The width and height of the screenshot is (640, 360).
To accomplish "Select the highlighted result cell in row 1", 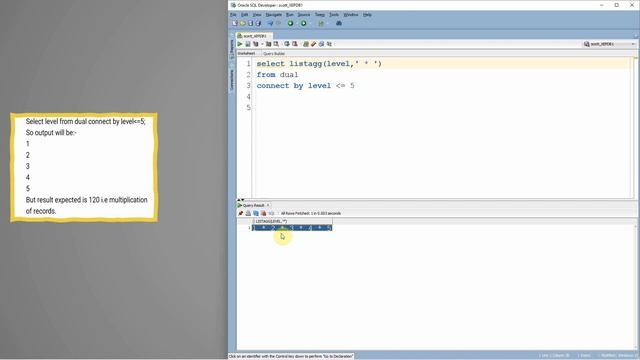I will (x=293, y=228).
